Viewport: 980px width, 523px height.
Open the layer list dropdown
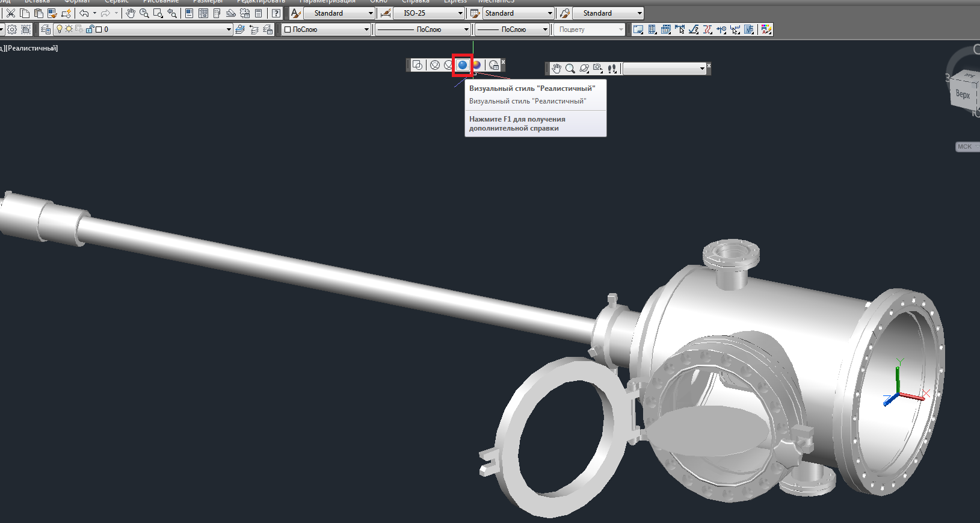[x=229, y=29]
